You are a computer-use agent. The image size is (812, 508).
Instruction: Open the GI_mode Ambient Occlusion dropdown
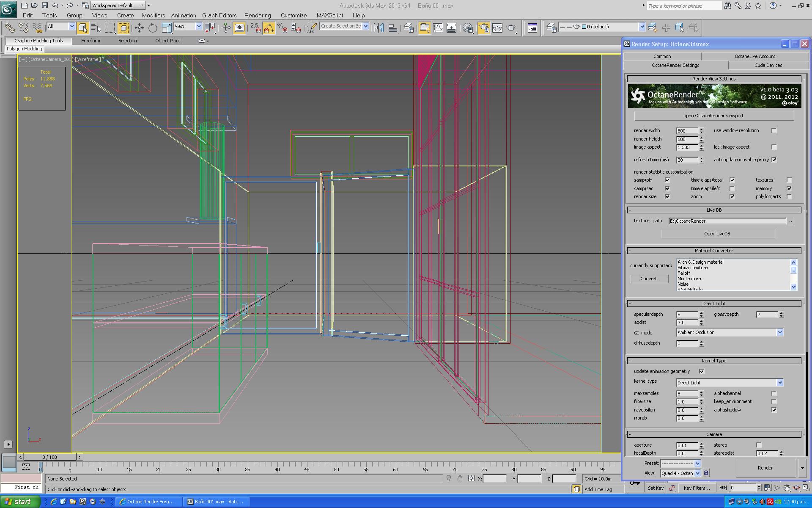(780, 333)
